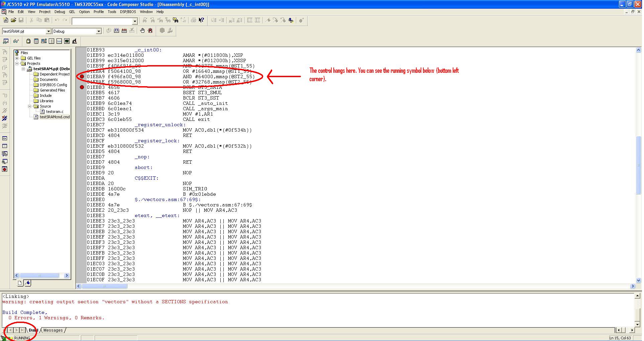Switch to the Messages tab

point(53,330)
